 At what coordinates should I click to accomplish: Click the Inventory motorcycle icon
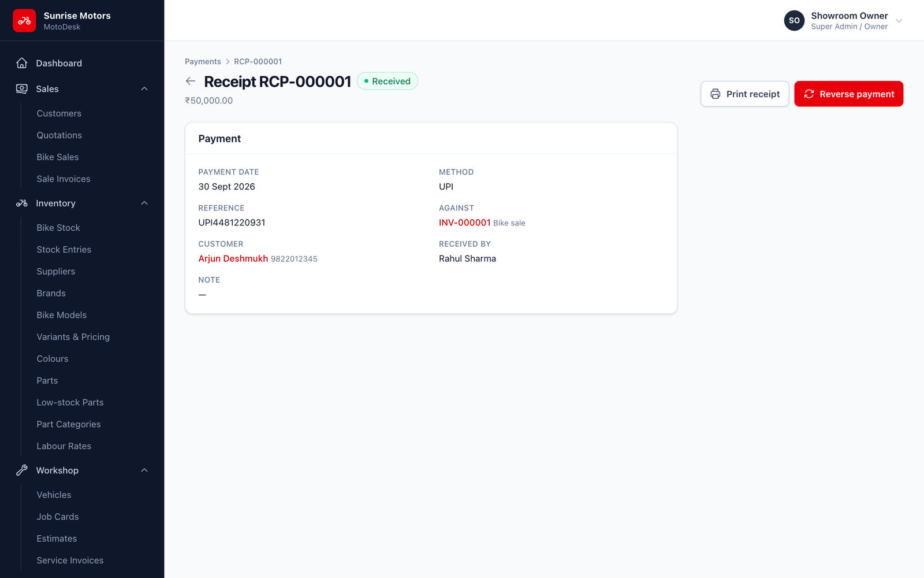(22, 203)
